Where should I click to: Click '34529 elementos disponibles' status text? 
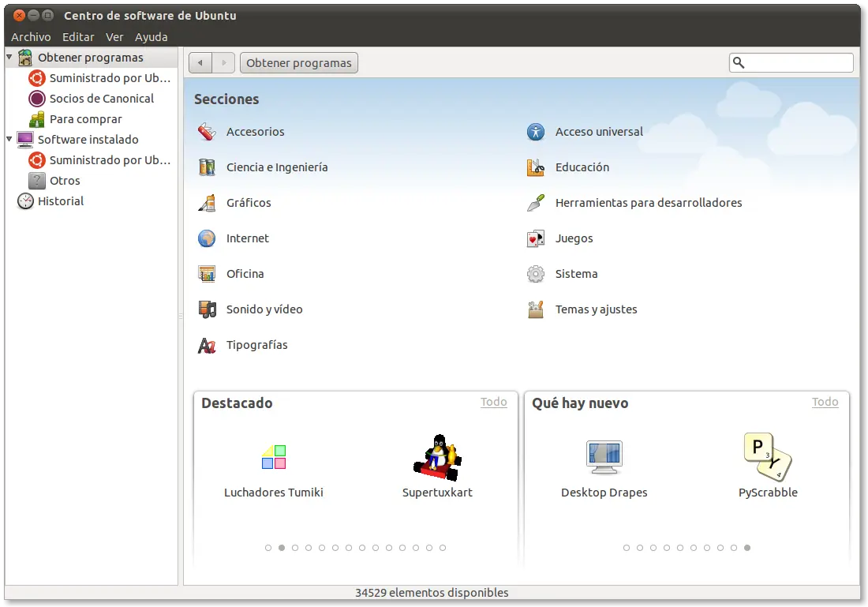click(x=432, y=593)
